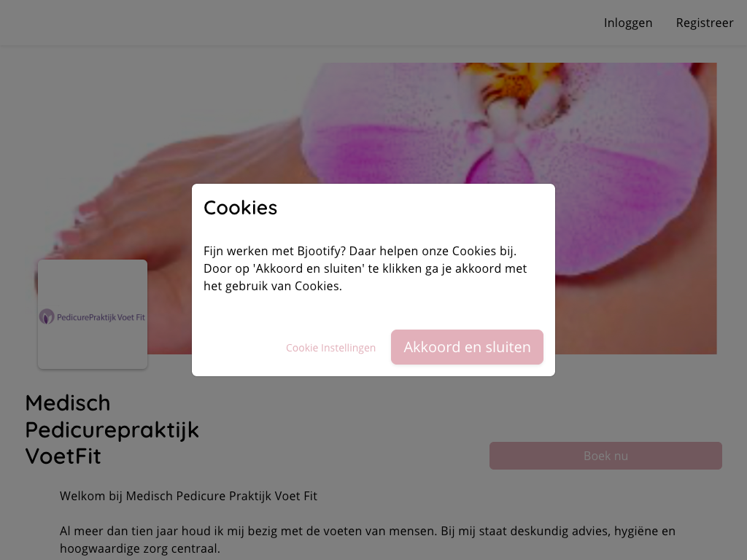Go to Inloggen in the header
Viewport: 747px width, 560px height.
pyautogui.click(x=628, y=23)
